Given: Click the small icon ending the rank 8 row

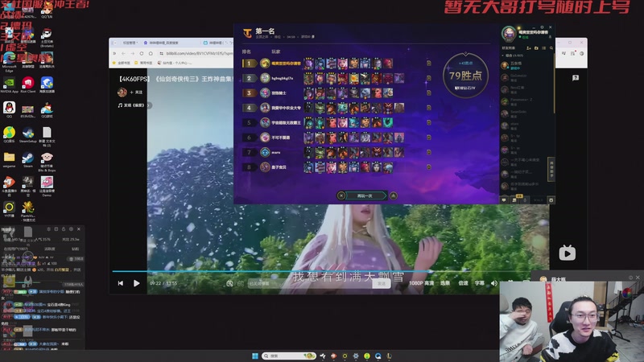Looking at the screenshot, I should pyautogui.click(x=429, y=167).
